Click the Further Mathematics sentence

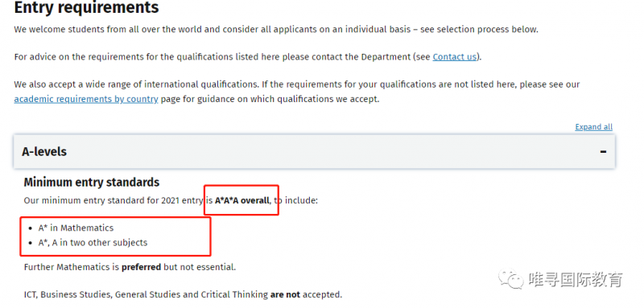click(x=130, y=268)
